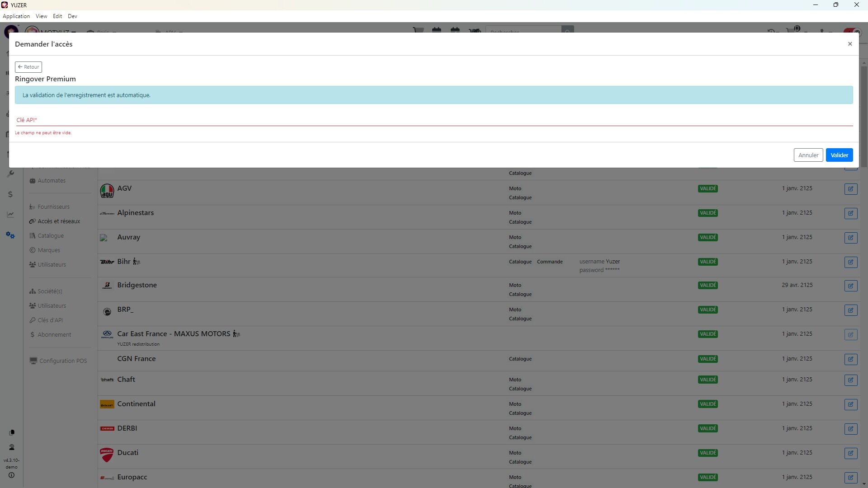Cancel with the Annuler button
The width and height of the screenshot is (868, 488).
coord(808,155)
